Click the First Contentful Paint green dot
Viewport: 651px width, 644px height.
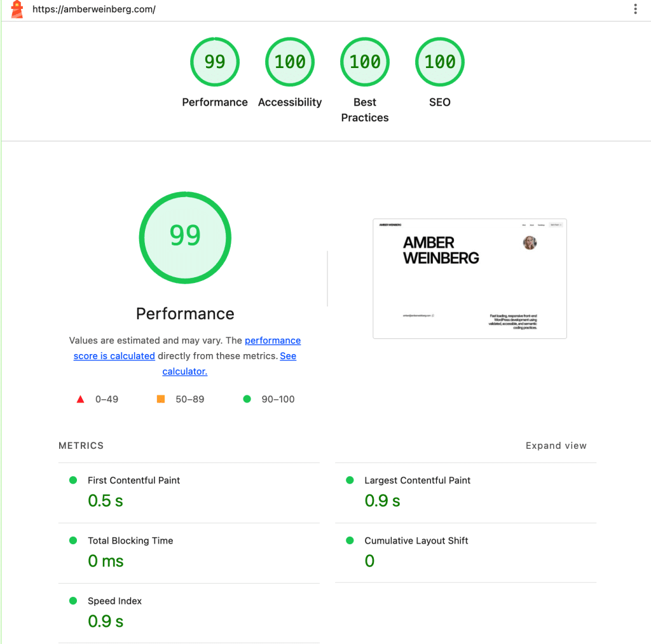pyautogui.click(x=73, y=480)
